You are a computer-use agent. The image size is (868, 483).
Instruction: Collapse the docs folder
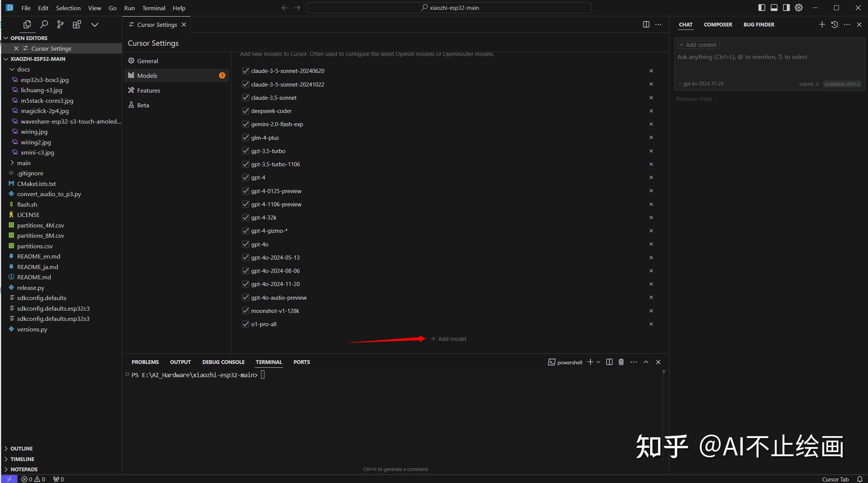pyautogui.click(x=12, y=69)
